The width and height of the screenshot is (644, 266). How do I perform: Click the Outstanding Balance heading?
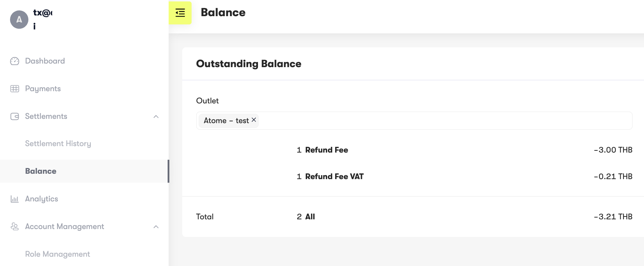248,64
